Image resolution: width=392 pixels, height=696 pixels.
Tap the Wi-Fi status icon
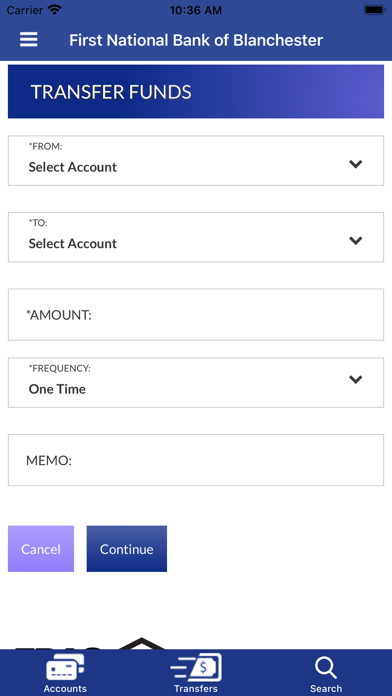click(55, 10)
